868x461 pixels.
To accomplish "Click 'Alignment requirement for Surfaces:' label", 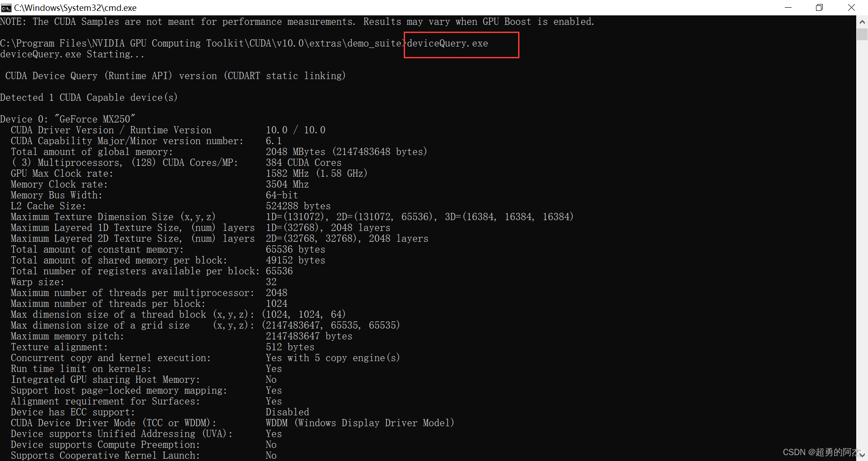I will click(105, 401).
